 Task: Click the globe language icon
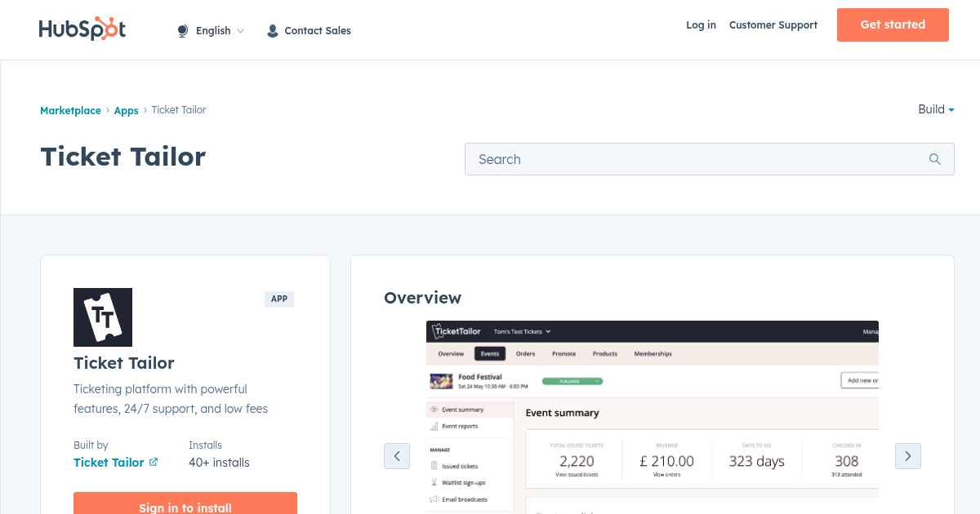[182, 31]
